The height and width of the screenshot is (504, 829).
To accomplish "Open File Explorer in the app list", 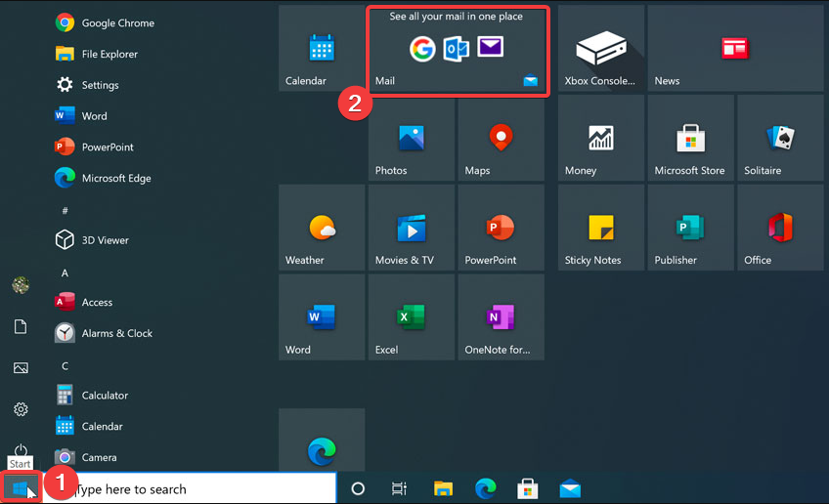I will tap(96, 54).
